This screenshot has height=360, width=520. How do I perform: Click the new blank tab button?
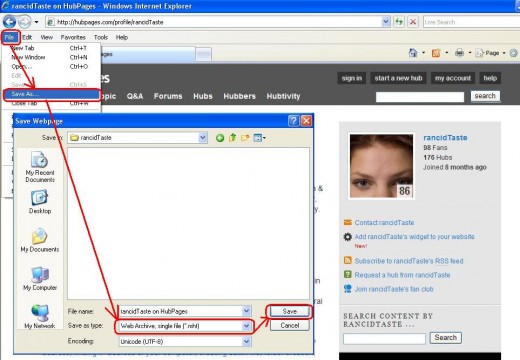tap(203, 54)
